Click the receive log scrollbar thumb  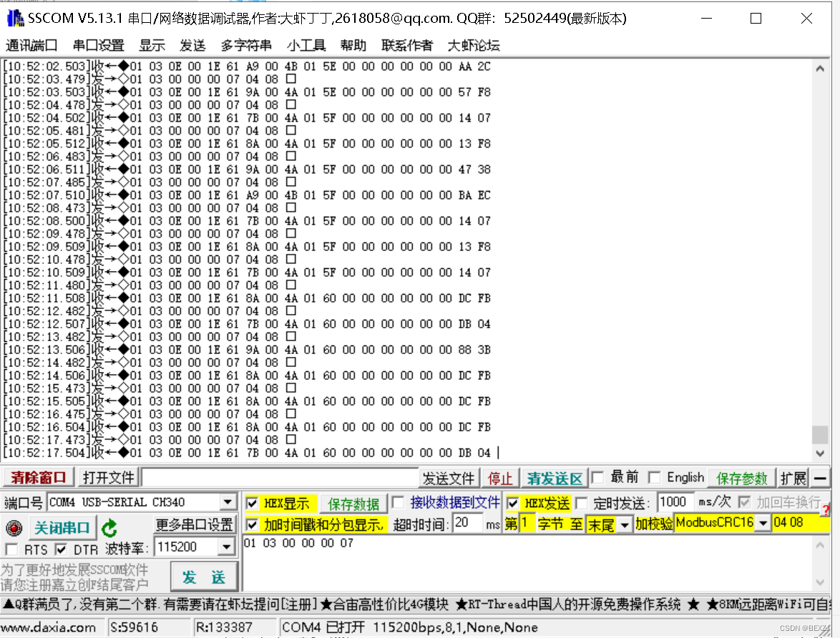820,434
